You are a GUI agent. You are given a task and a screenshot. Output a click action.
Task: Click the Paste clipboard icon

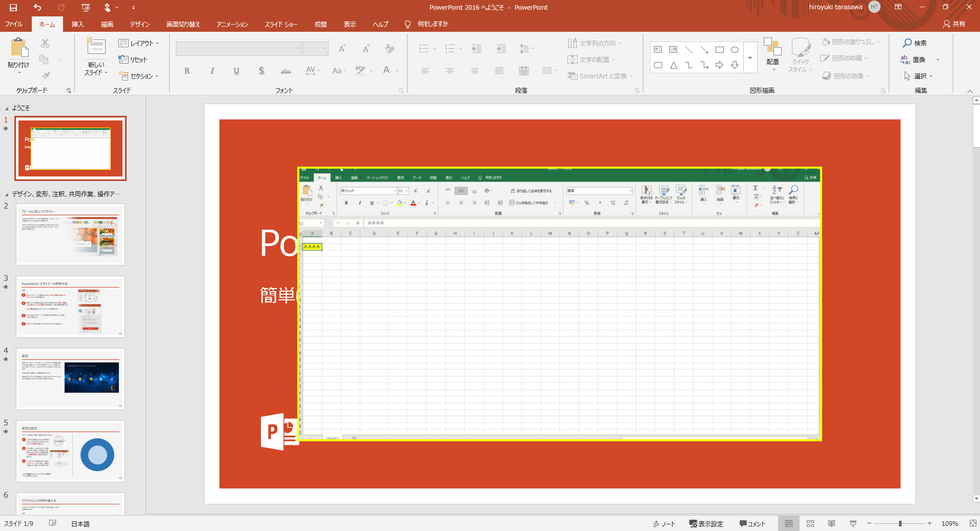pyautogui.click(x=19, y=48)
